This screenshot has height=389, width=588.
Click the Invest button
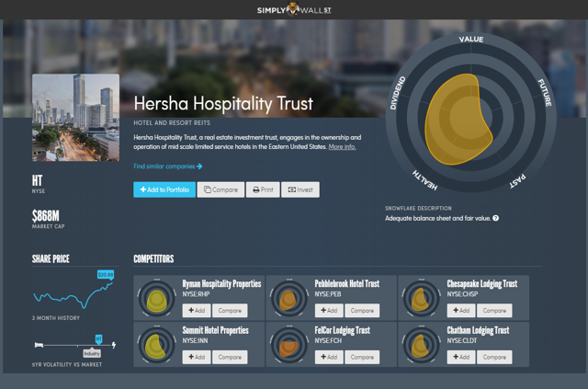pos(300,189)
